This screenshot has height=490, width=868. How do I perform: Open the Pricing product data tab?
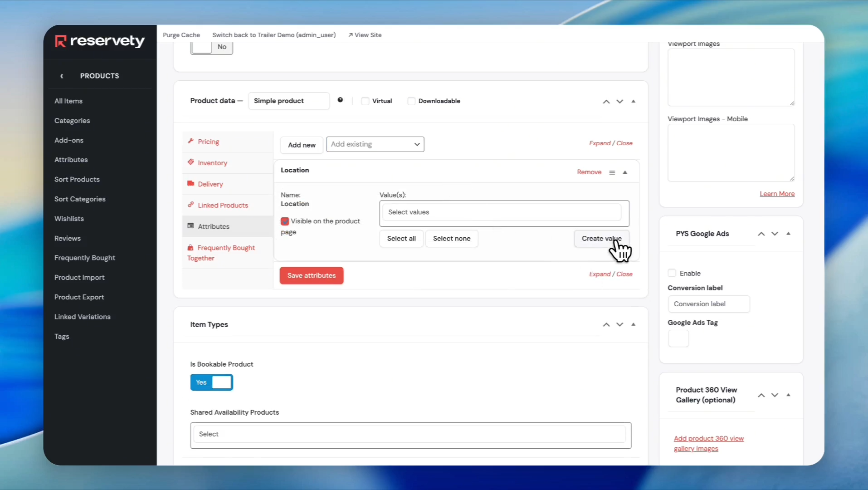(x=228, y=142)
